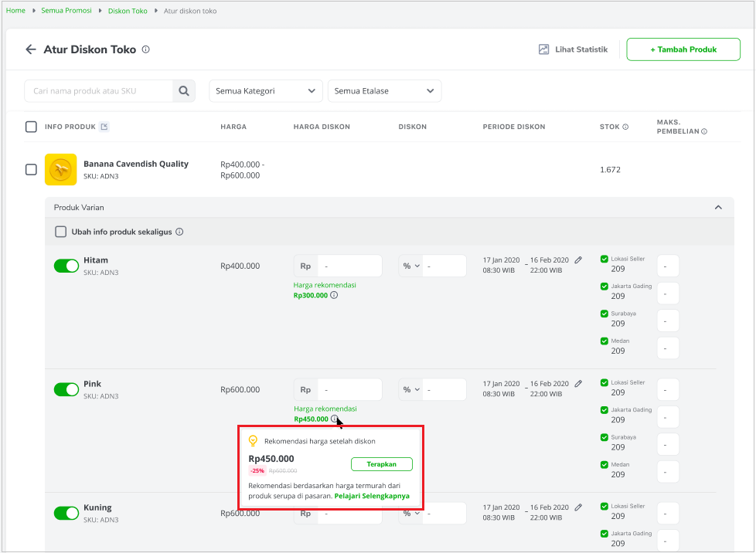Uncheck Lokasi Seller for Pink variant
Image resolution: width=756 pixels, height=553 pixels.
pyautogui.click(x=604, y=382)
